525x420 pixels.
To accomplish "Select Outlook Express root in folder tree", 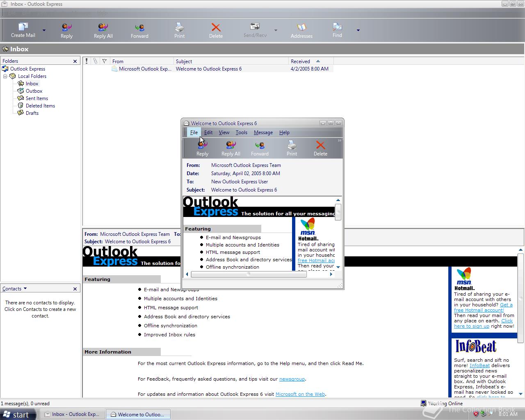I will click(27, 69).
